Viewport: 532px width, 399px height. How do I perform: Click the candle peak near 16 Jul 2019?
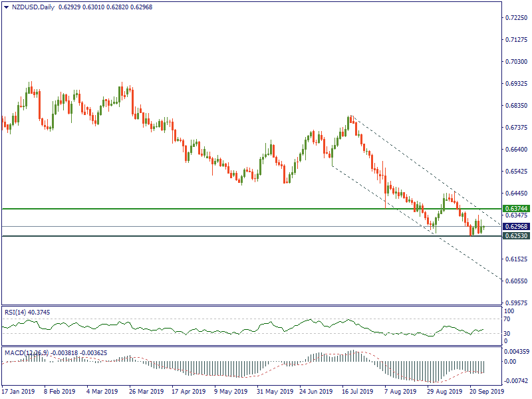(350, 118)
